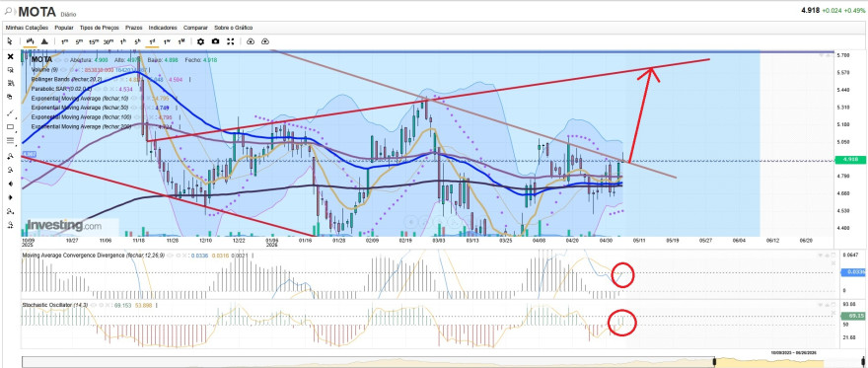Set interval to 1 minute

tap(65, 41)
